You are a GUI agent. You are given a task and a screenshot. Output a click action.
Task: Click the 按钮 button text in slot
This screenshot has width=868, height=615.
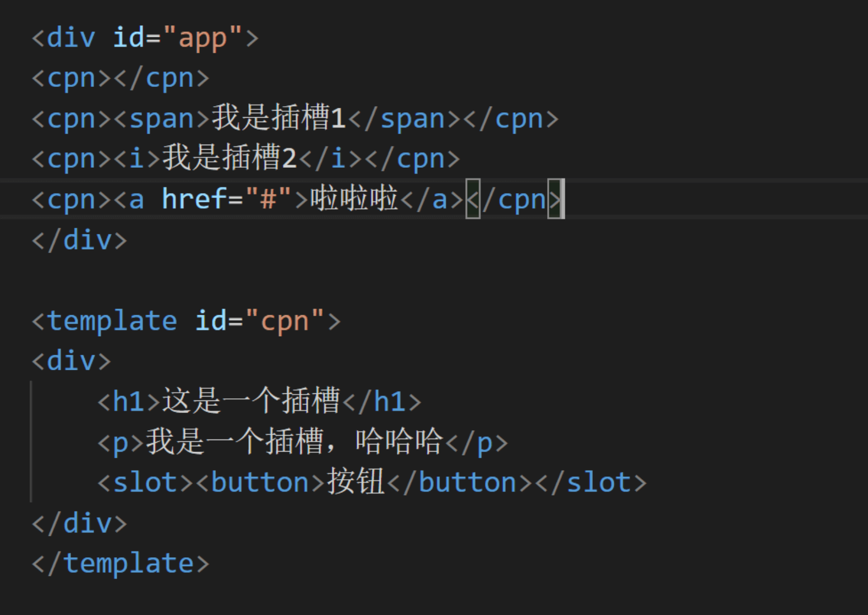356,482
